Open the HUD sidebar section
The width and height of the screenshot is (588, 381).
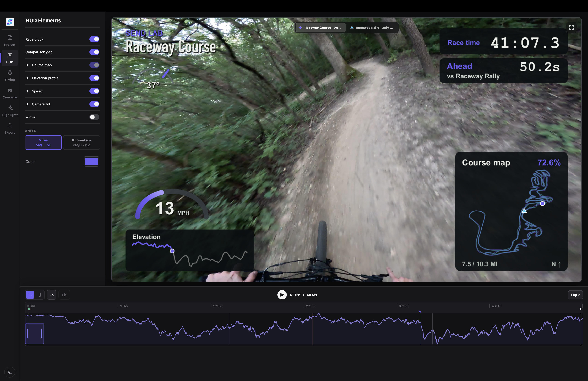tap(10, 58)
